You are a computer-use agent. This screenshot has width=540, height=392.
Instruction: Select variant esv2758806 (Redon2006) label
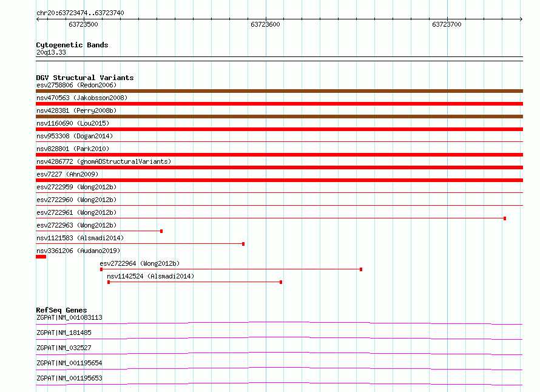coord(76,85)
